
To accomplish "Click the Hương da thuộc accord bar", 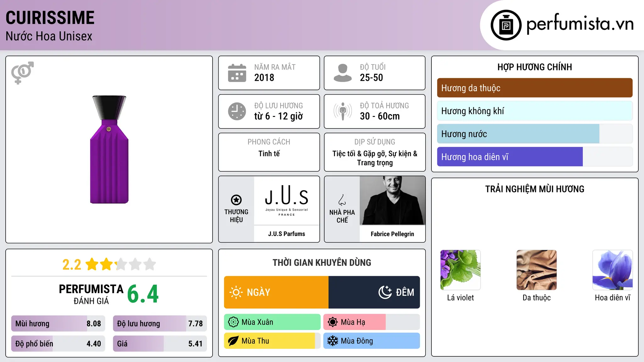I will (x=535, y=88).
